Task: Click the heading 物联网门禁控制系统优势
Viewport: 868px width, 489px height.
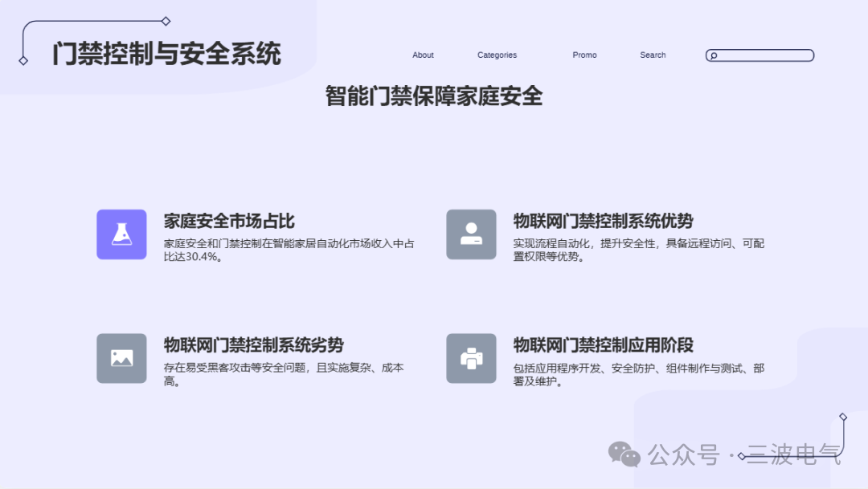Action: point(603,221)
